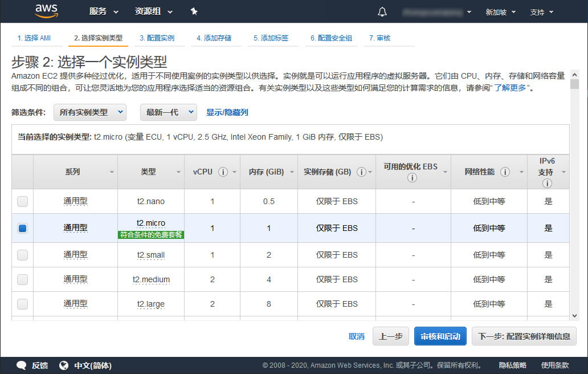Open the notifications bell
588x374 pixels.
tap(382, 12)
